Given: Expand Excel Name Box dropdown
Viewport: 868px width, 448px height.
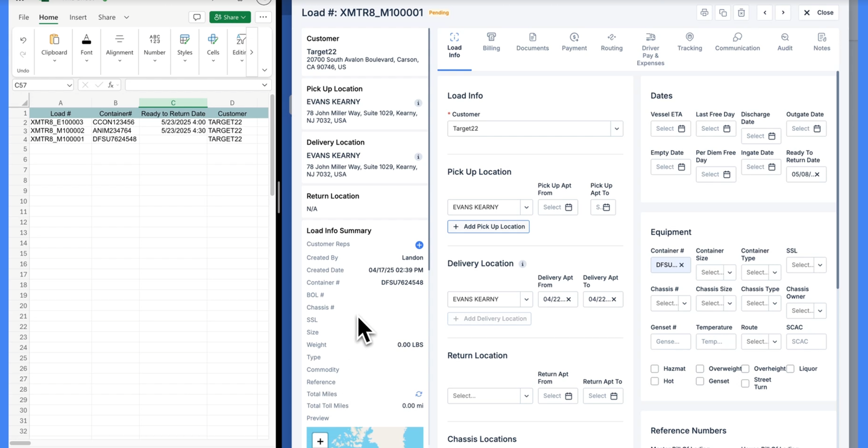Looking at the screenshot, I should click(69, 85).
